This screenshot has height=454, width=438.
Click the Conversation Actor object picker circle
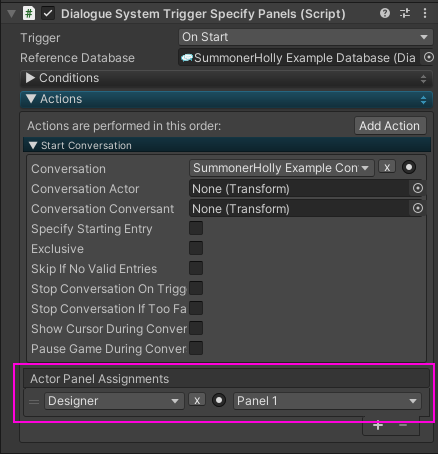coord(418,188)
